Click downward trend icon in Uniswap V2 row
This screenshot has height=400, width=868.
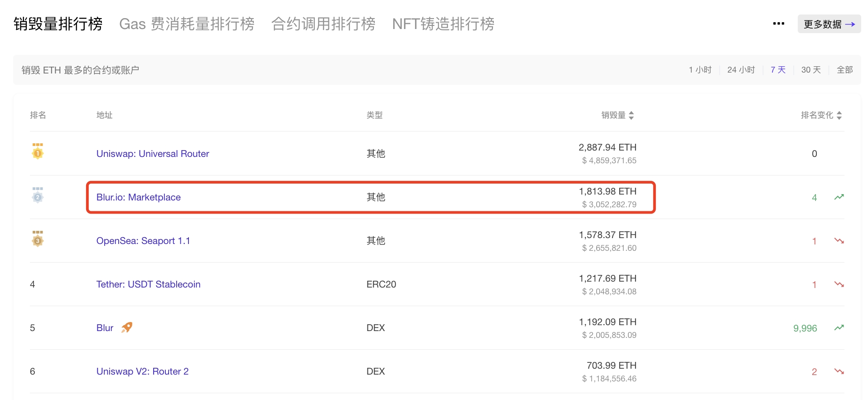click(839, 371)
